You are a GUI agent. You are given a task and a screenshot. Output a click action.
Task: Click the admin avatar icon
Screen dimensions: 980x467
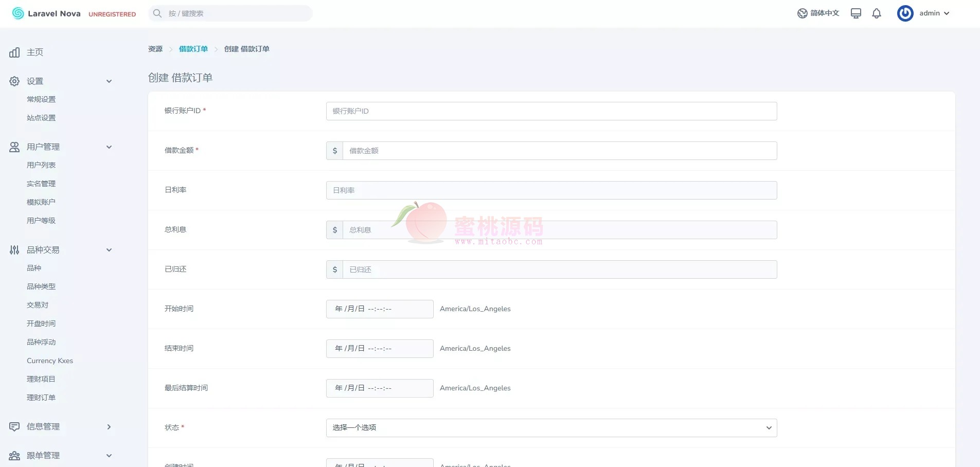tap(905, 13)
